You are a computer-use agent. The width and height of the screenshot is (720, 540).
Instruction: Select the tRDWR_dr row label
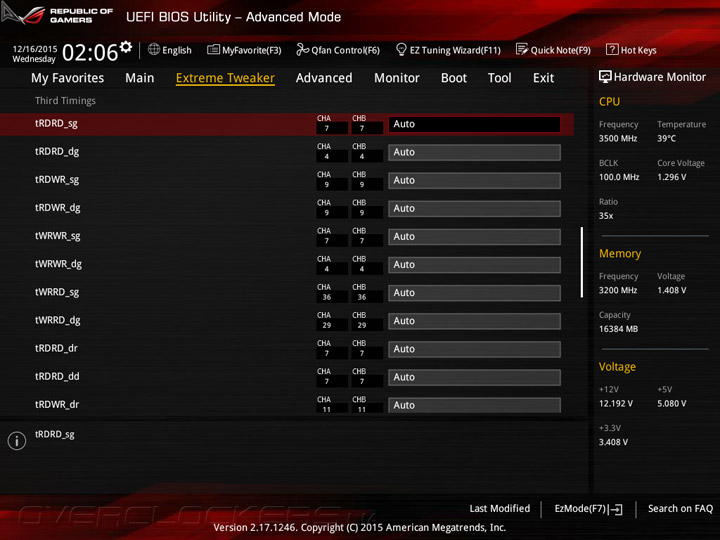(x=57, y=405)
